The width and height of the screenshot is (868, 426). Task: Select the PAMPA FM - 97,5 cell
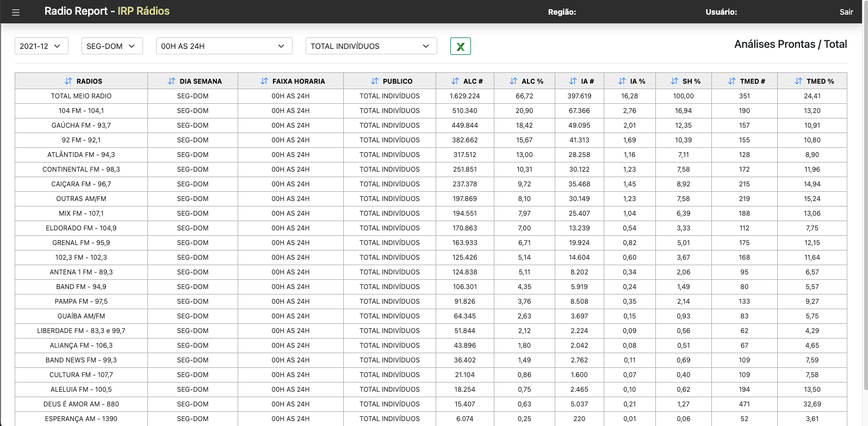[x=81, y=302]
